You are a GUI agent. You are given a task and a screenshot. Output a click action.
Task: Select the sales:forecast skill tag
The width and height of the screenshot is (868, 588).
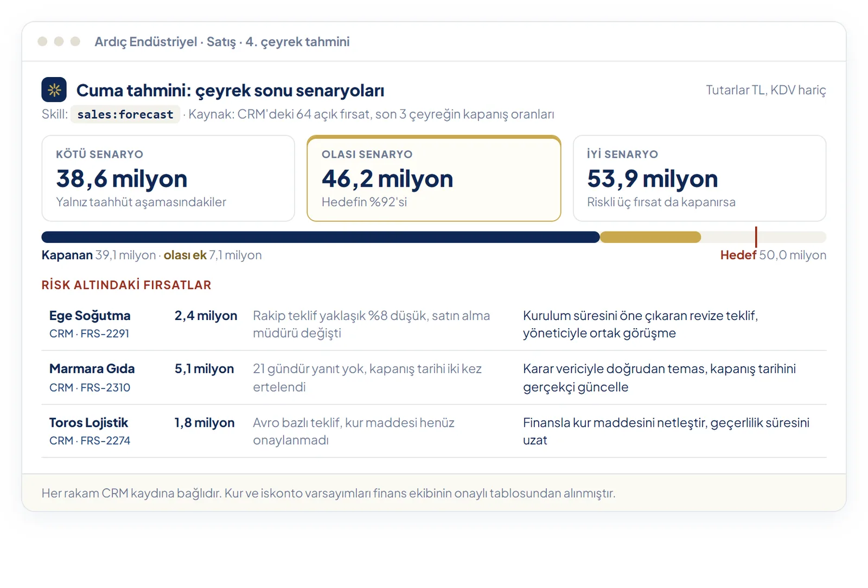(125, 114)
